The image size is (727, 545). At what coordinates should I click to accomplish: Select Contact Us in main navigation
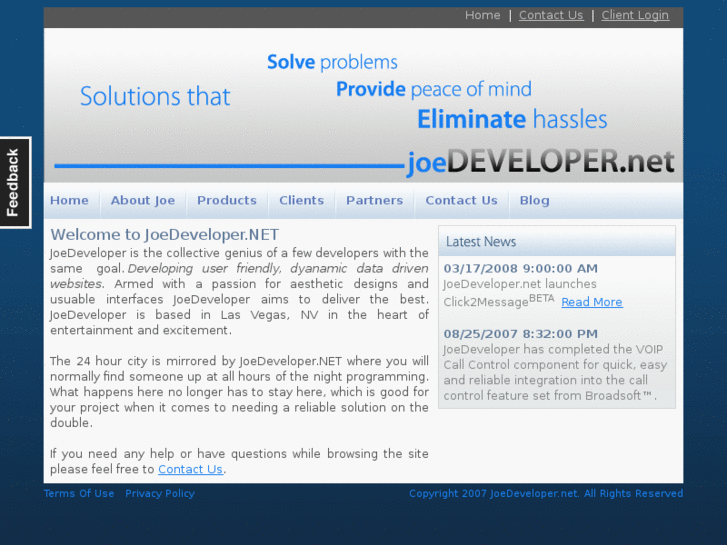(461, 200)
